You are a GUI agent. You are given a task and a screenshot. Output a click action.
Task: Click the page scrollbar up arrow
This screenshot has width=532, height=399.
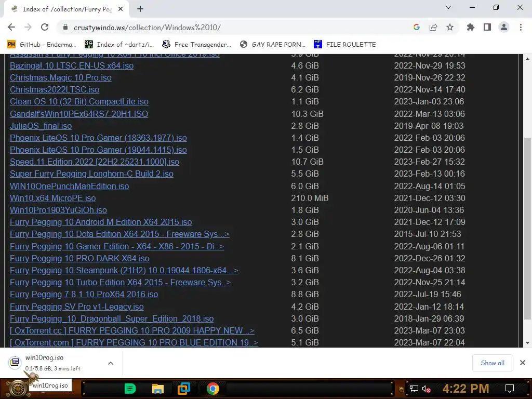point(528,59)
